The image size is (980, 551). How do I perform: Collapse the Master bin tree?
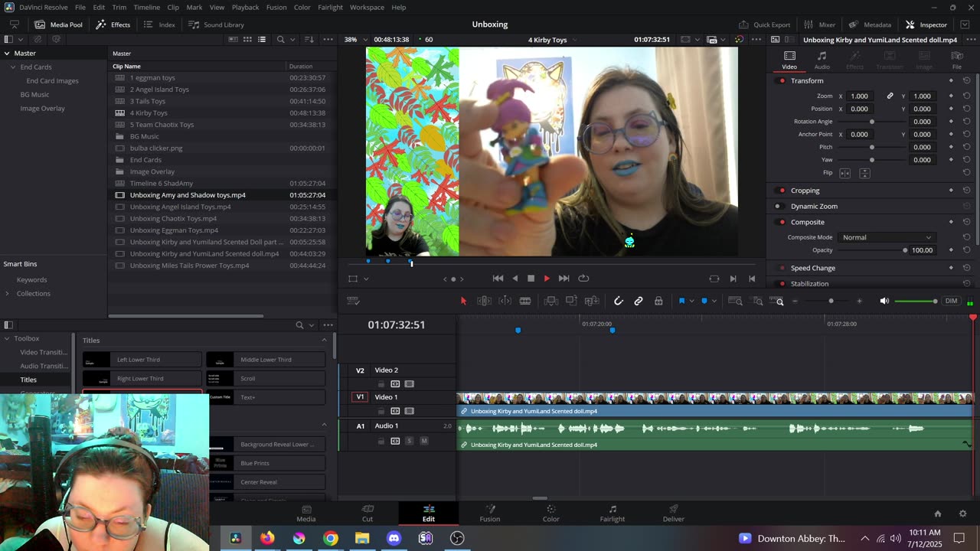pos(6,54)
